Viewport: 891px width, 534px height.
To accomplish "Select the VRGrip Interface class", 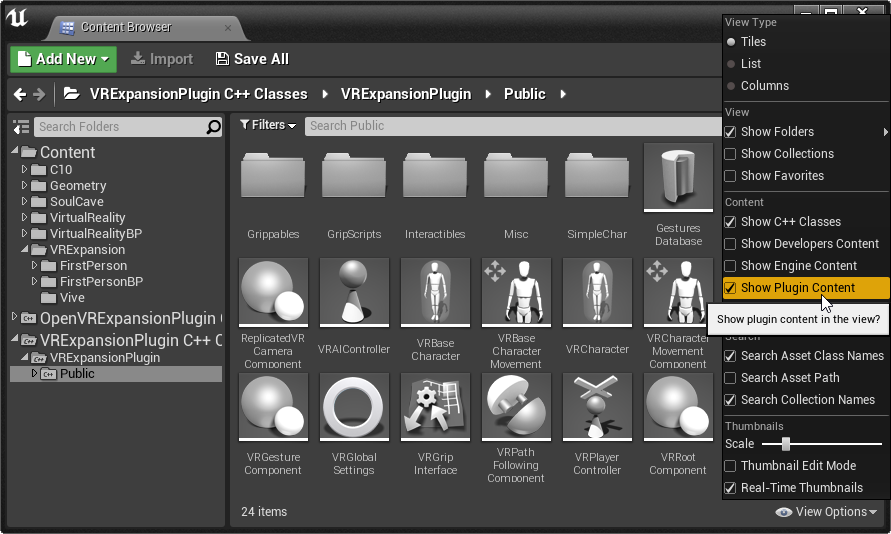I will pos(435,407).
